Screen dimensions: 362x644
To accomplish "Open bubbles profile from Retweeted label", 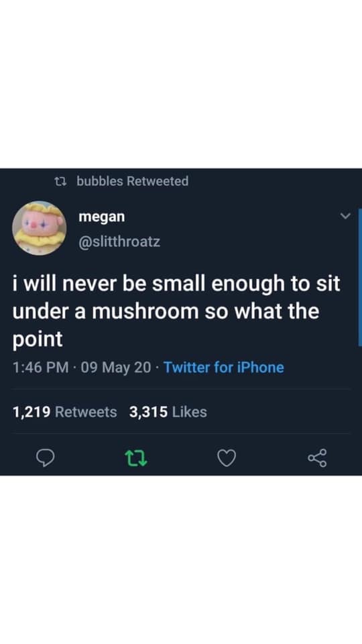I will 100,180.
